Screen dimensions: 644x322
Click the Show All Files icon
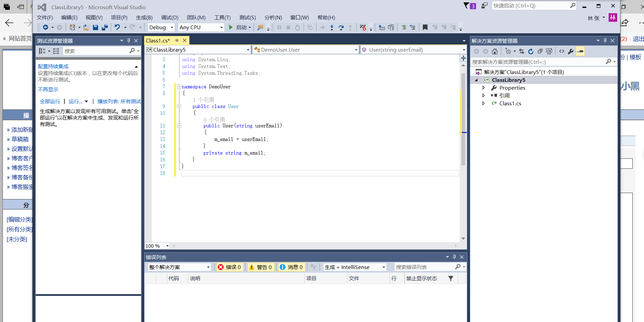(549, 51)
